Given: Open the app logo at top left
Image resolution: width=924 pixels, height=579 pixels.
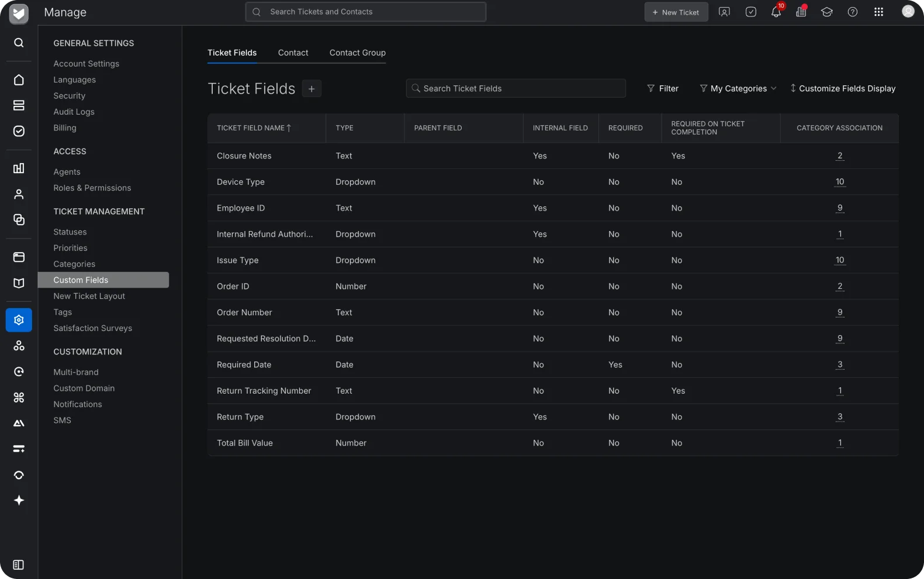Looking at the screenshot, I should (19, 13).
